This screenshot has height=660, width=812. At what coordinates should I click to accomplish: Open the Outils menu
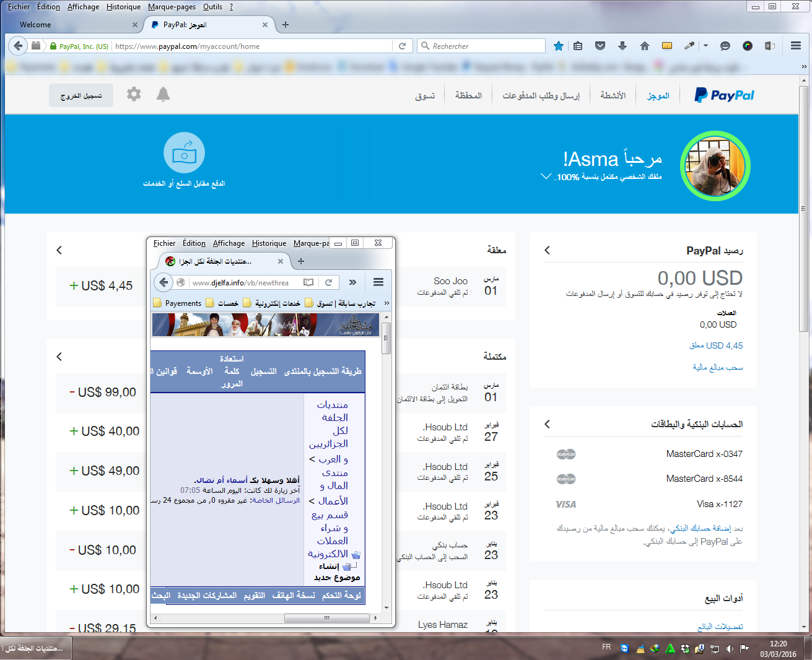[212, 7]
